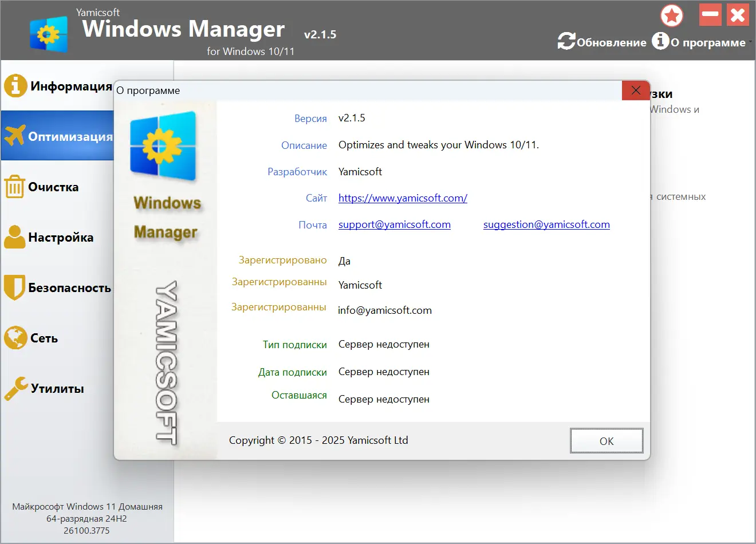
Task: Click the 'Описание' label
Action: pyautogui.click(x=304, y=145)
